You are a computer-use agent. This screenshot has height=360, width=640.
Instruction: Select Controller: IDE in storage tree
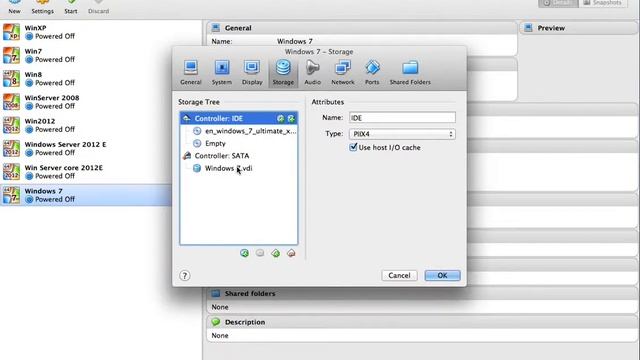tap(239, 118)
